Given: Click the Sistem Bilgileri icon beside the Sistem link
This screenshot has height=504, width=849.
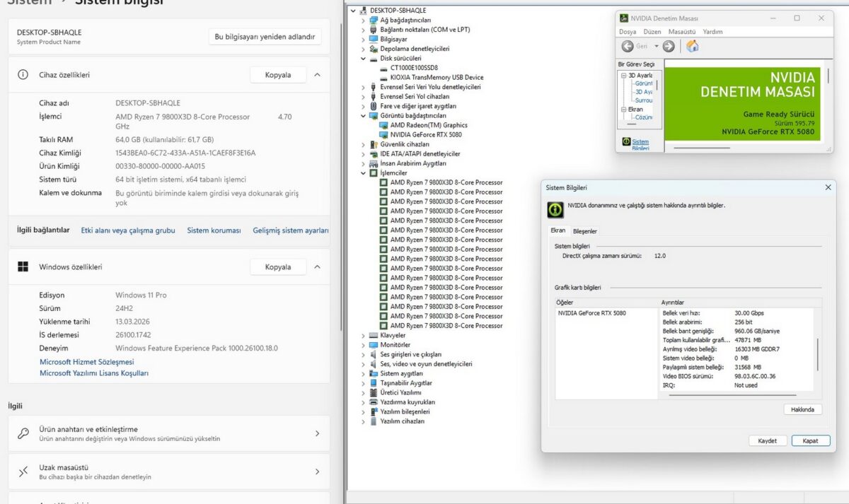Looking at the screenshot, I should (626, 141).
